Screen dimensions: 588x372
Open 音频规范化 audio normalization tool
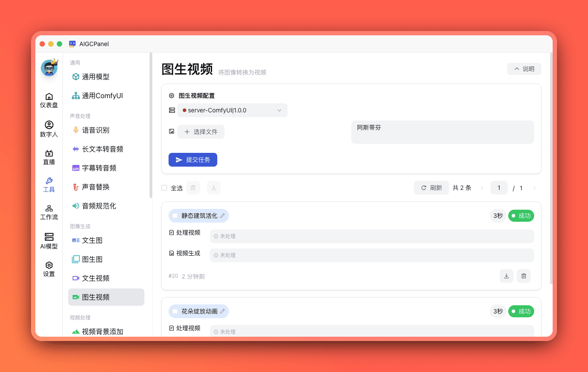[106, 206]
